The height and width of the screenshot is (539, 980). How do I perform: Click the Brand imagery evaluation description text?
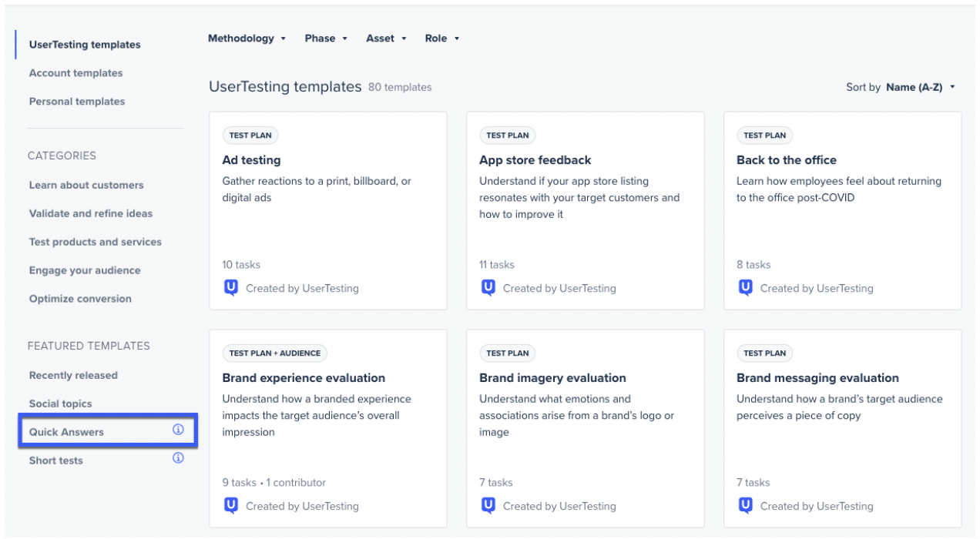click(x=576, y=416)
